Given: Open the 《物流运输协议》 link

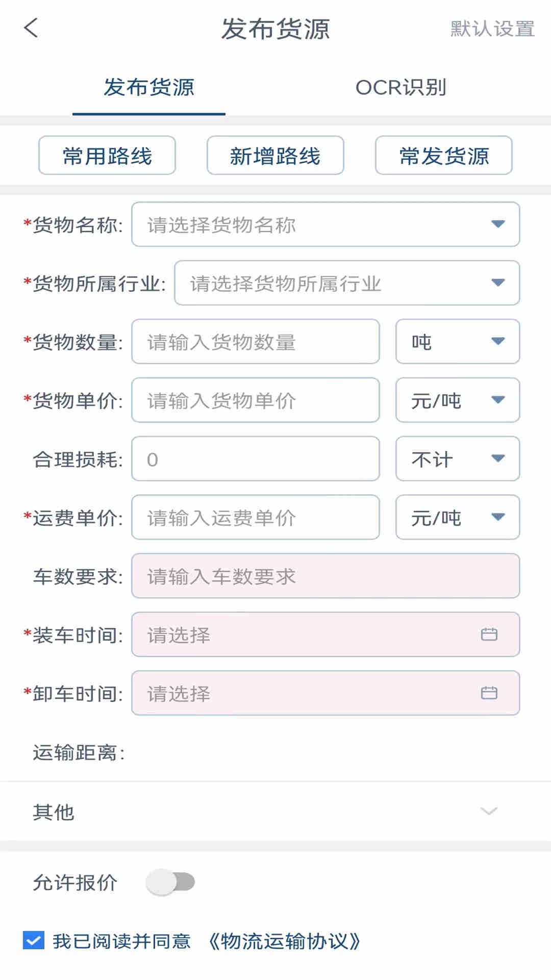Looking at the screenshot, I should tap(285, 941).
